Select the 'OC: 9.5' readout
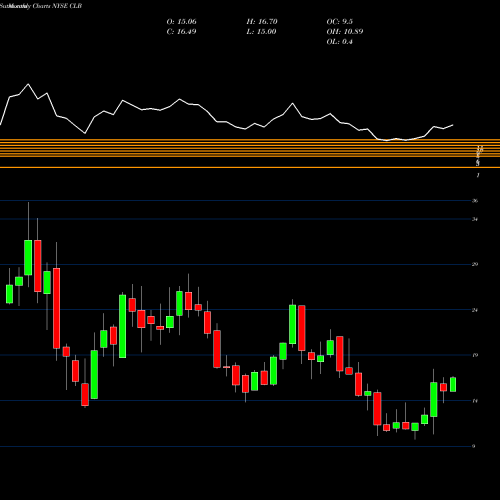500x500 pixels. (339, 22)
